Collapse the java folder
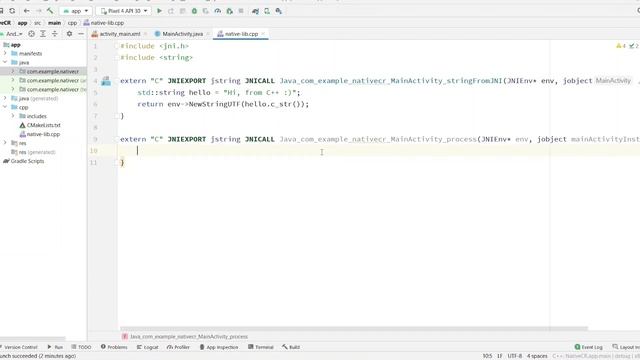 (x=5, y=62)
